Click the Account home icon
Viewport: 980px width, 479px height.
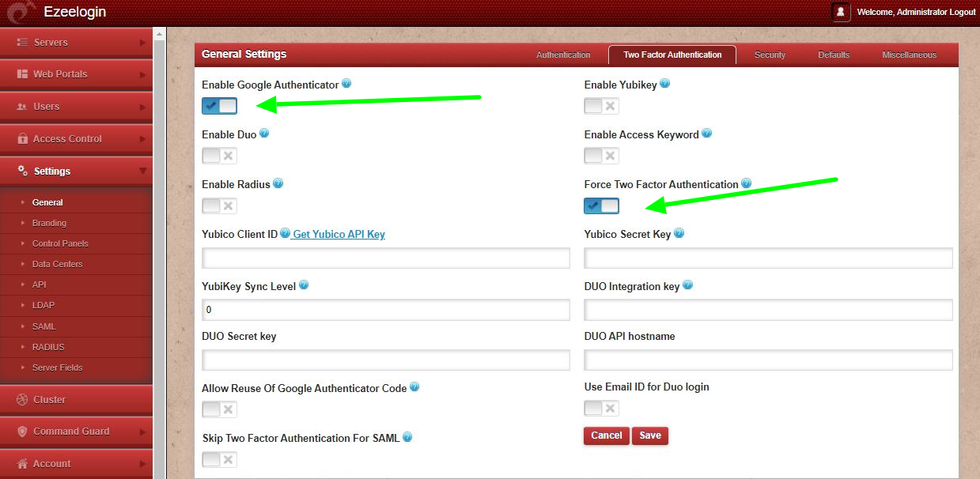click(22, 464)
